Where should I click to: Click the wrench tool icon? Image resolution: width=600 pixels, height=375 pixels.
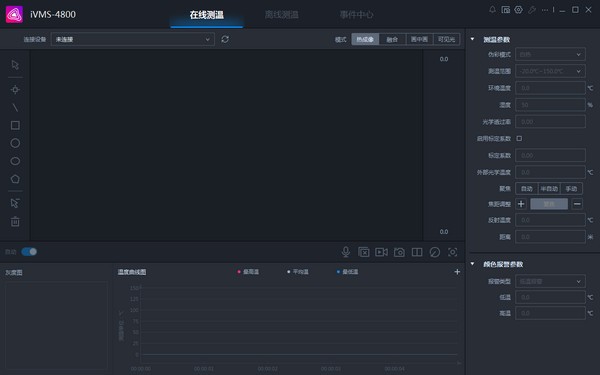click(x=532, y=10)
